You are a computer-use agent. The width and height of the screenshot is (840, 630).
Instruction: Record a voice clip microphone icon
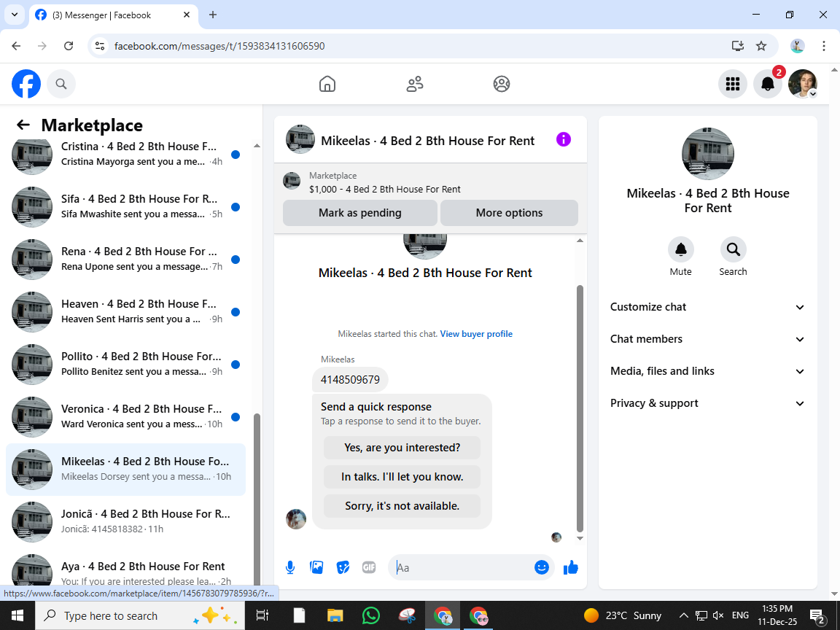(x=289, y=567)
